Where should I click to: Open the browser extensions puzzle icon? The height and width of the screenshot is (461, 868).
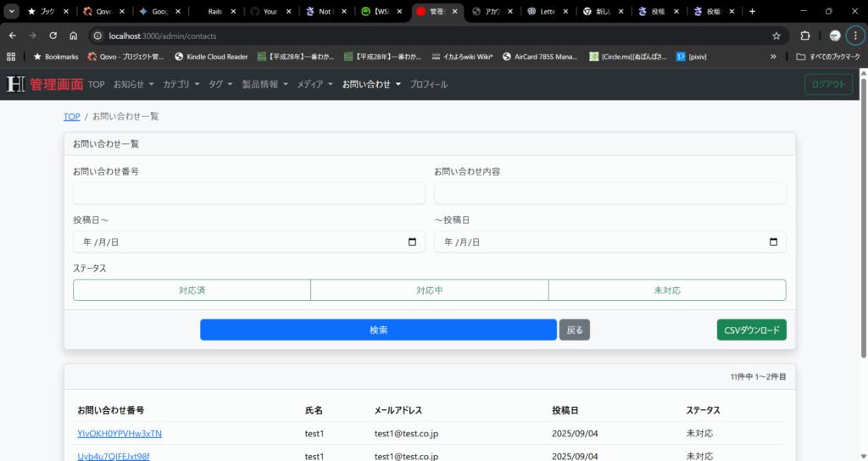(x=805, y=36)
